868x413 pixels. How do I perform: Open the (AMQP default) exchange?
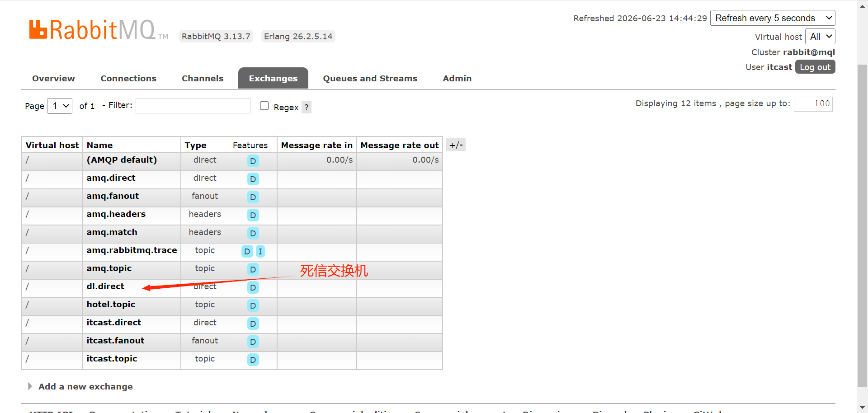coord(122,160)
